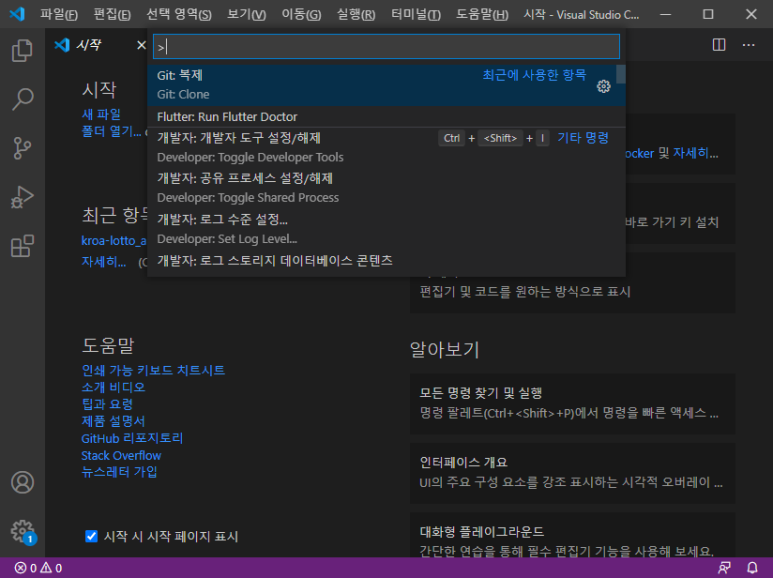
Task: Open the editor More Actions ellipsis
Action: pyautogui.click(x=748, y=45)
